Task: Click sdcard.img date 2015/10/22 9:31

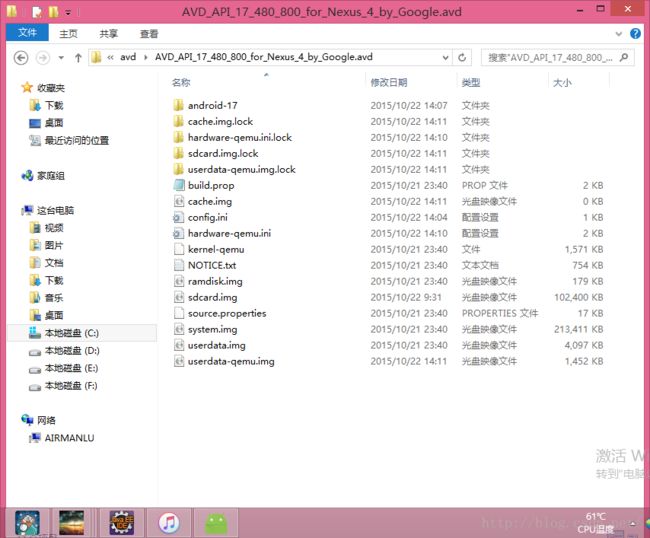Action: coord(406,297)
